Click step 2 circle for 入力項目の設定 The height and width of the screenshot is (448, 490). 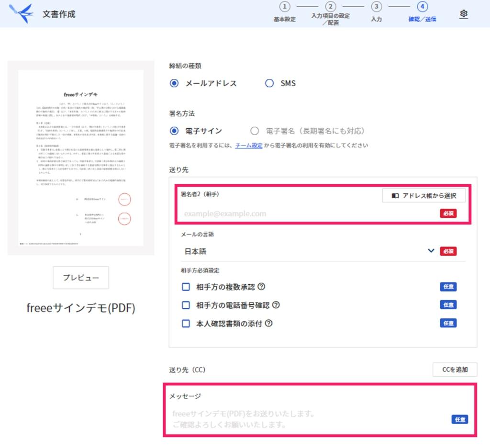pos(330,7)
